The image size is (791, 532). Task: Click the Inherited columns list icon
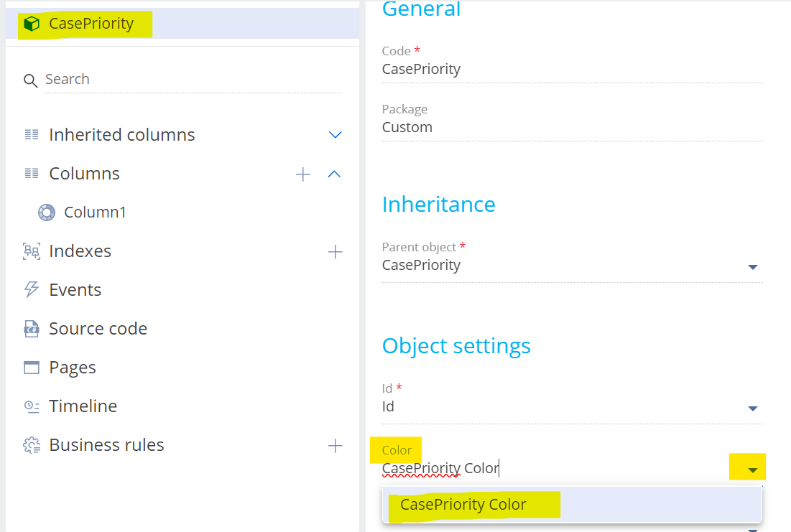point(29,134)
